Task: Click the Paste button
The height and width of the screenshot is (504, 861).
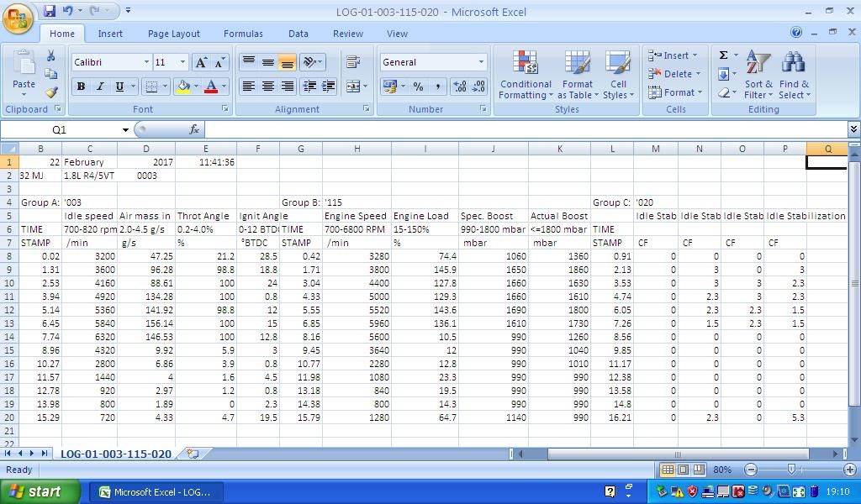Action: [24, 74]
